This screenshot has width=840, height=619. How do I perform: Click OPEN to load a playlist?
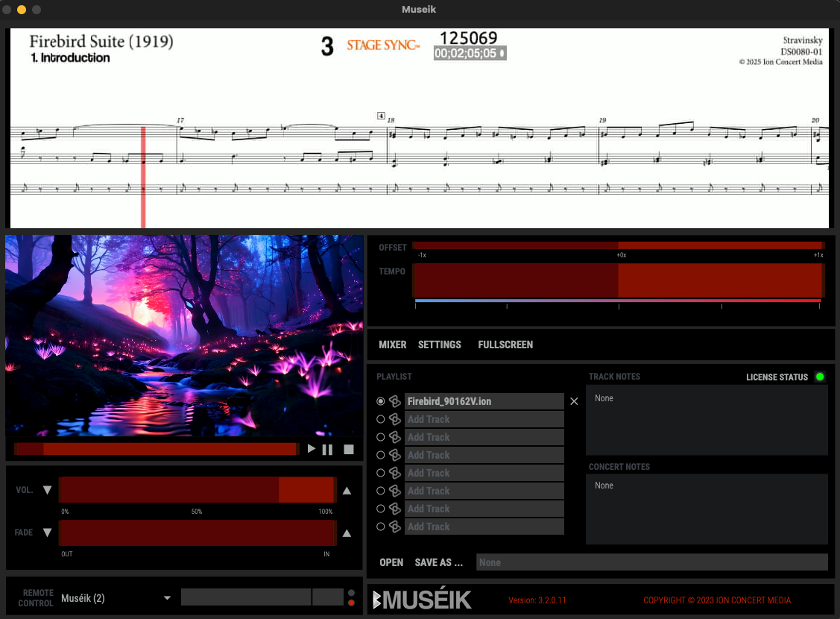click(x=391, y=562)
